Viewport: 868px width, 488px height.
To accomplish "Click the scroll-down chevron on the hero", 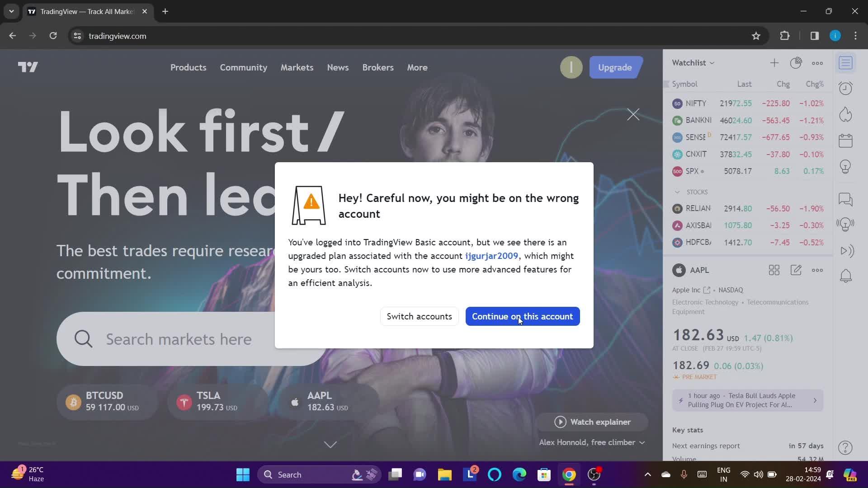I will 330,445.
